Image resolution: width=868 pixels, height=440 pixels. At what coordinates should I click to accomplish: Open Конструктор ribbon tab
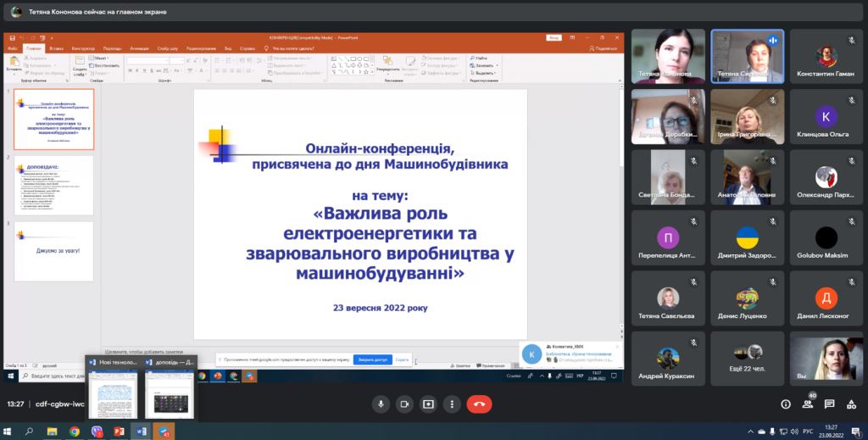tap(83, 48)
